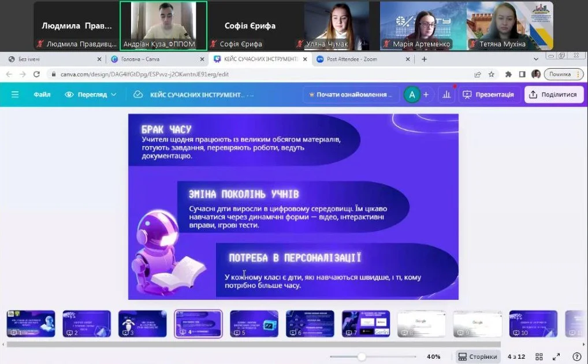Open the help question mark icon

tap(576, 356)
